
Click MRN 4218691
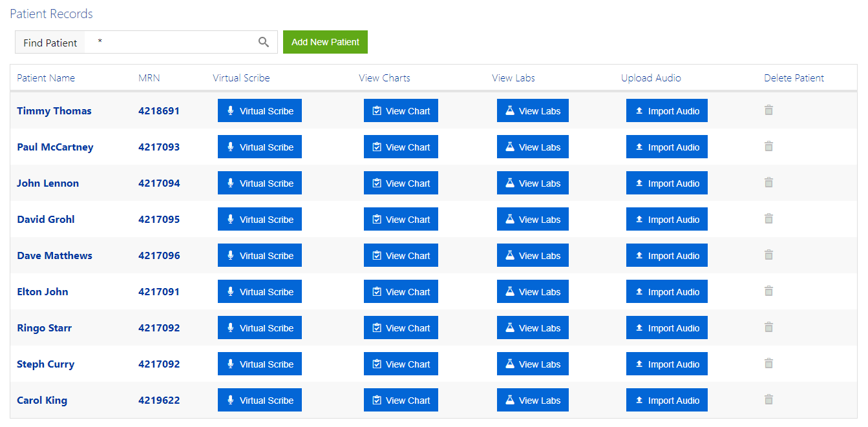point(159,110)
